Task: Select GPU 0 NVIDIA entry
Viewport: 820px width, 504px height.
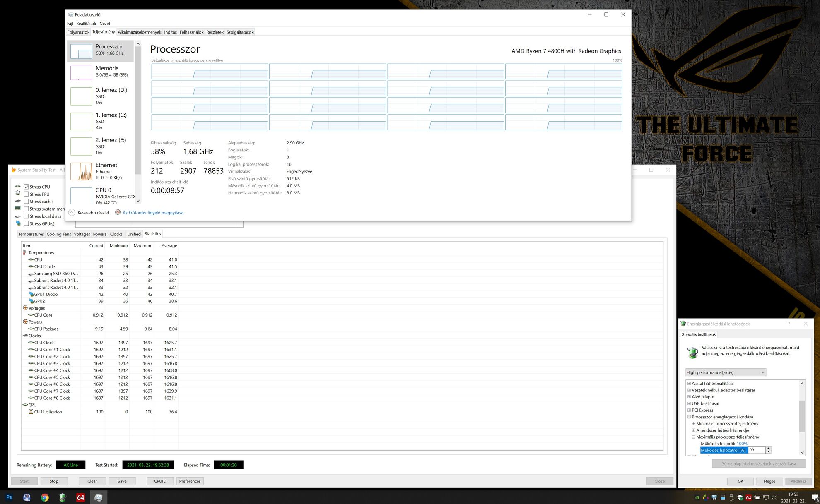Action: (101, 195)
